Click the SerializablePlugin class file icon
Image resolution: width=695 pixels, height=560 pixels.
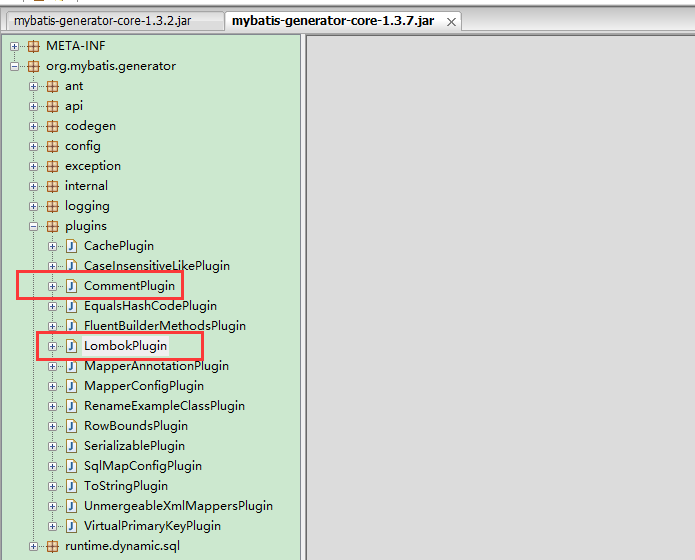[x=71, y=446]
